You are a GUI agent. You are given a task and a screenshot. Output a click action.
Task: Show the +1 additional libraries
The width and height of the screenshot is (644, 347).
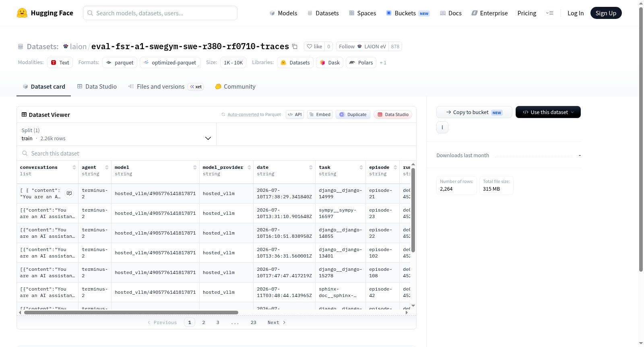(x=383, y=62)
